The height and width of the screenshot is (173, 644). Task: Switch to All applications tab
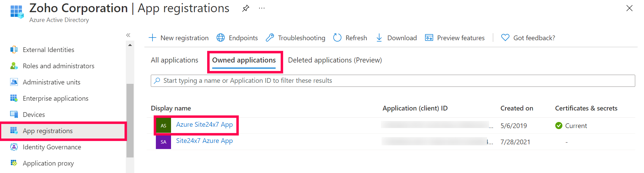click(174, 60)
